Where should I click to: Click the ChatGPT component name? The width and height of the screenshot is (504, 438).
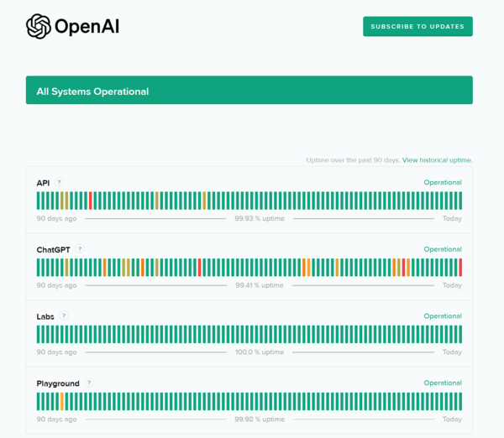click(53, 250)
